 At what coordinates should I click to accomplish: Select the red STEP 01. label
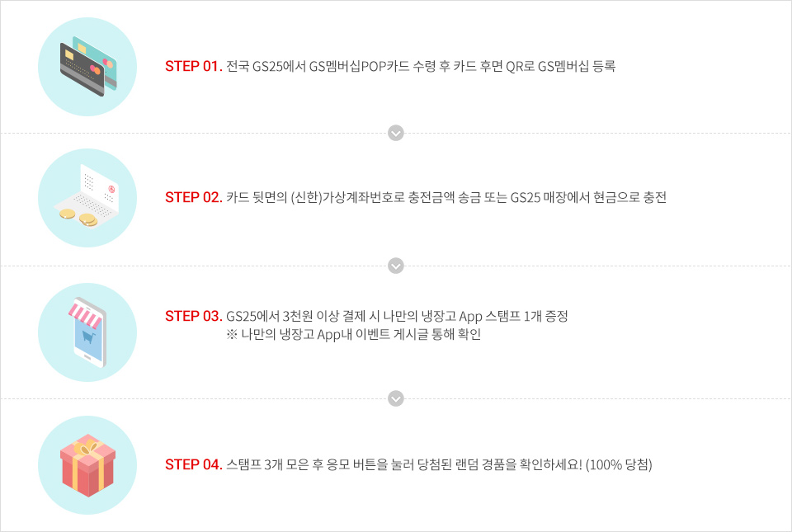(x=193, y=66)
